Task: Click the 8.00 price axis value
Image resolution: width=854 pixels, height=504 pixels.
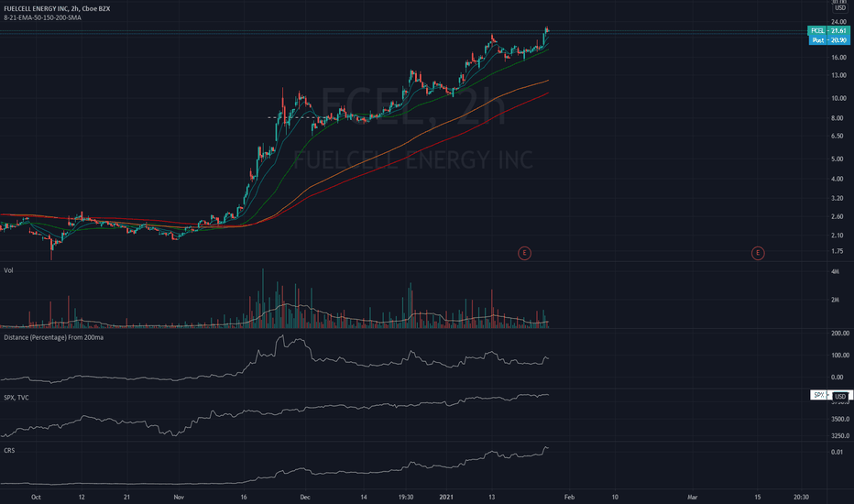Action: pyautogui.click(x=838, y=118)
